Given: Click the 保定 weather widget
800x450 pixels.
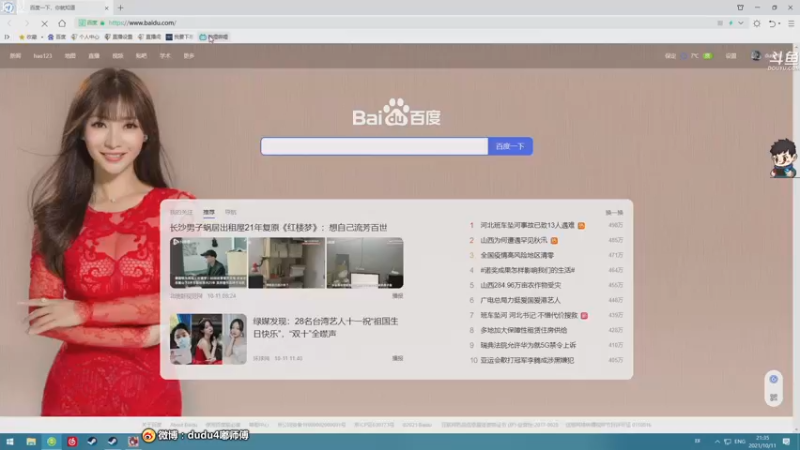Looking at the screenshot, I should [688, 56].
